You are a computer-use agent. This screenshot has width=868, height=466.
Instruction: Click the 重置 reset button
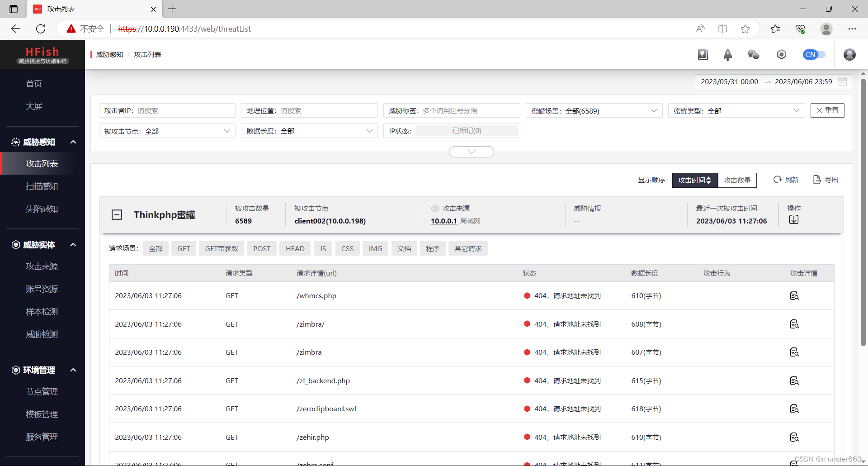tap(827, 110)
